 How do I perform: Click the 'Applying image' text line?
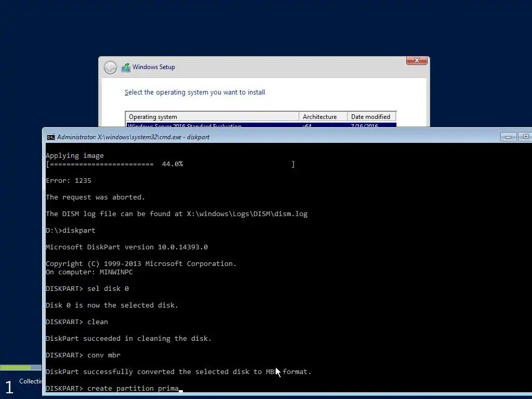[x=75, y=156]
